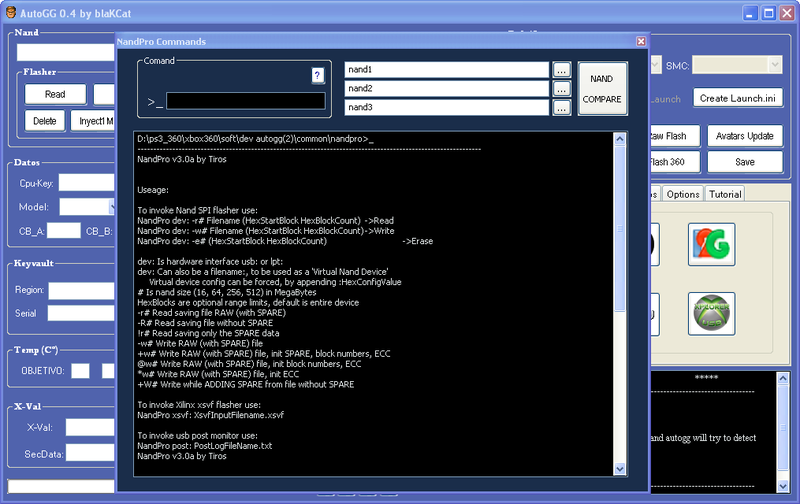Screen dimensions: 800x504
Task: Click 'NandPro post: PostLogFileName.txt' line
Action: (x=205, y=446)
